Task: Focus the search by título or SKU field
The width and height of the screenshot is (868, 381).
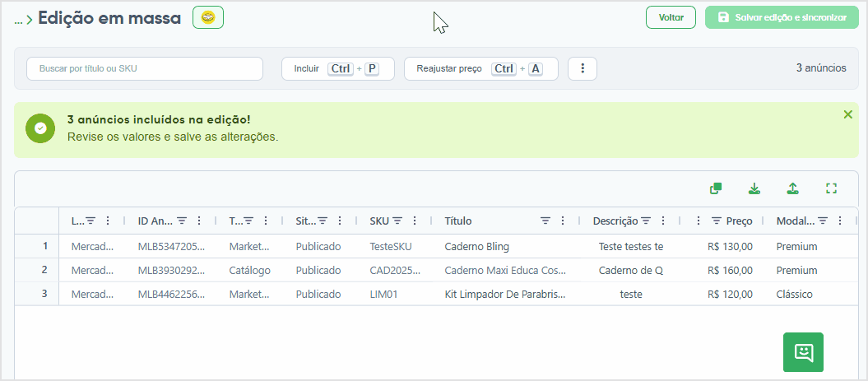Action: pos(145,68)
